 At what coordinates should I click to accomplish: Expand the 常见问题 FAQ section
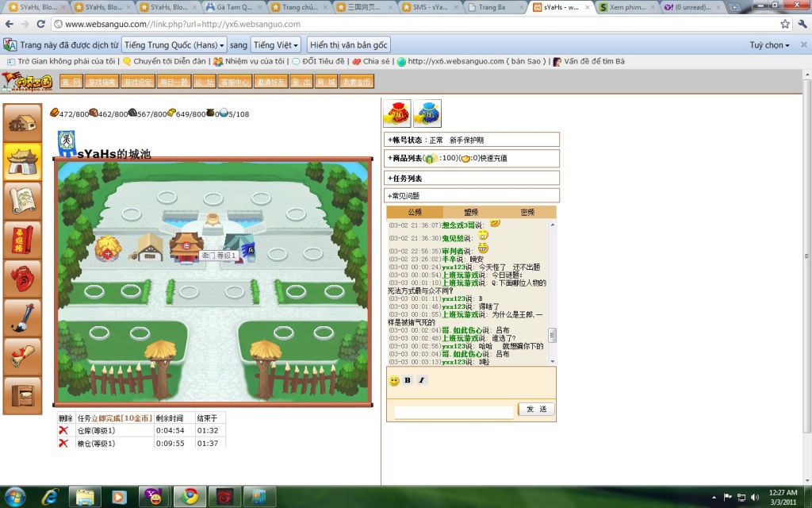(472, 195)
